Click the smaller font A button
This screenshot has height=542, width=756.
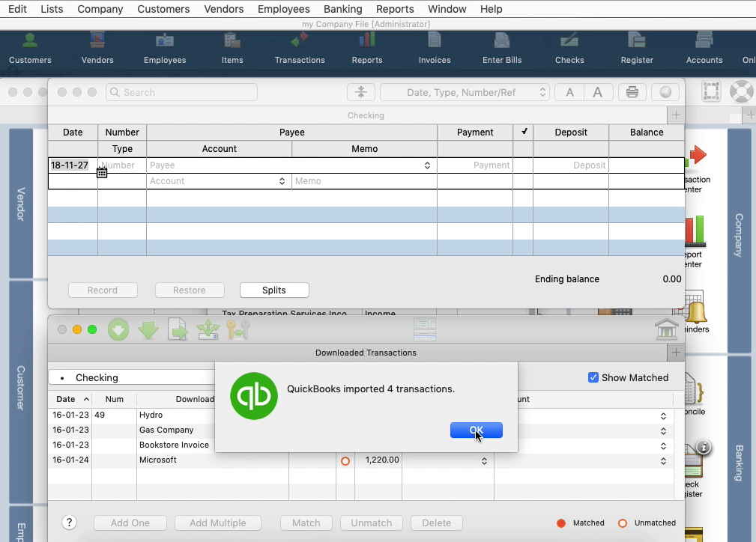point(570,92)
